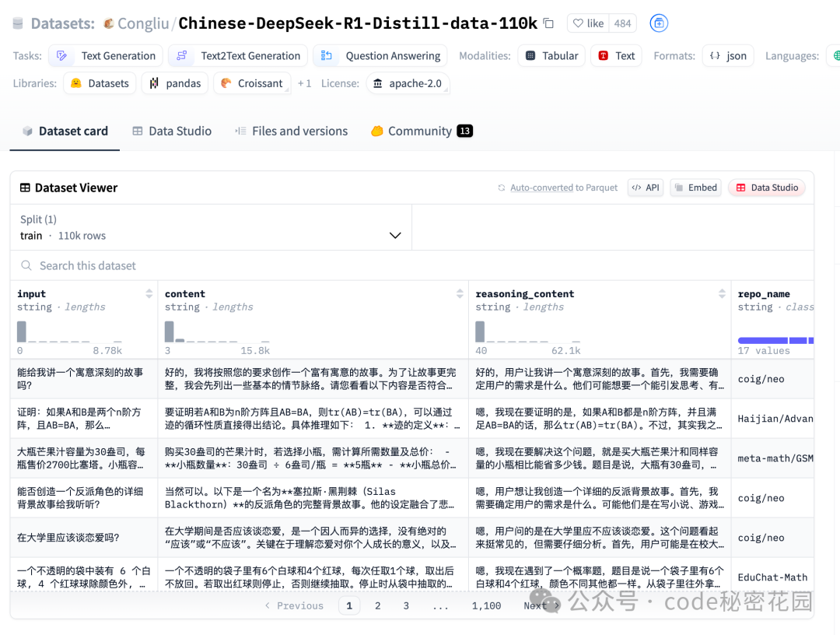
Task: Go to the Next page
Action: [x=542, y=605]
